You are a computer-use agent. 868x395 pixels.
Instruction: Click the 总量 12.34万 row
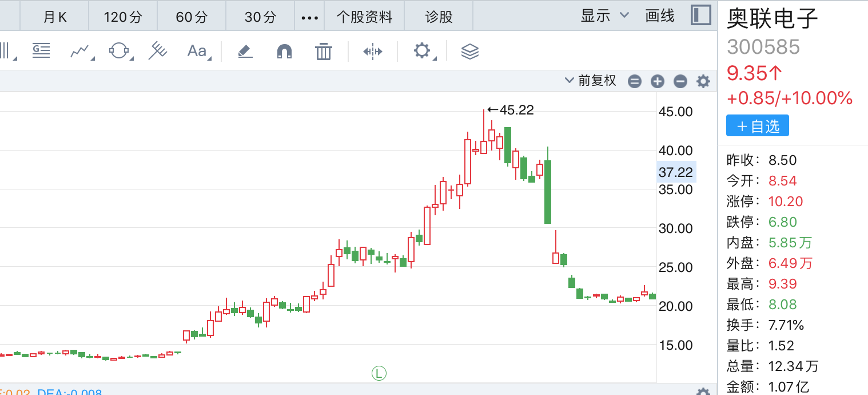773,366
